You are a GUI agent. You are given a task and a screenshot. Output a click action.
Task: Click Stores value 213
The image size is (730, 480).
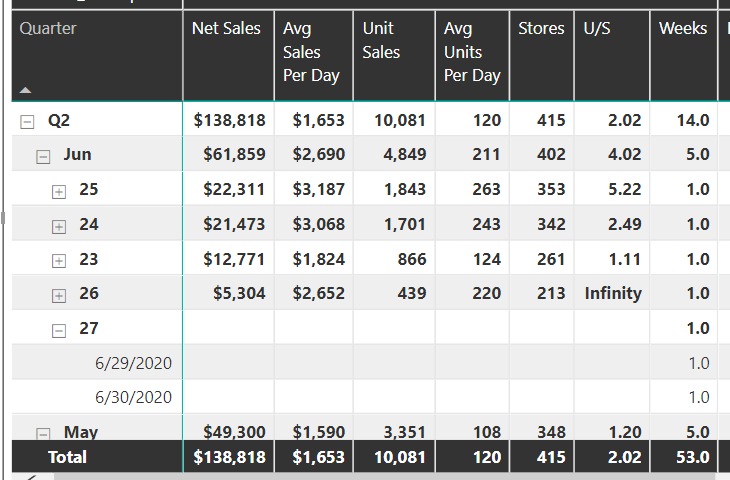(551, 293)
